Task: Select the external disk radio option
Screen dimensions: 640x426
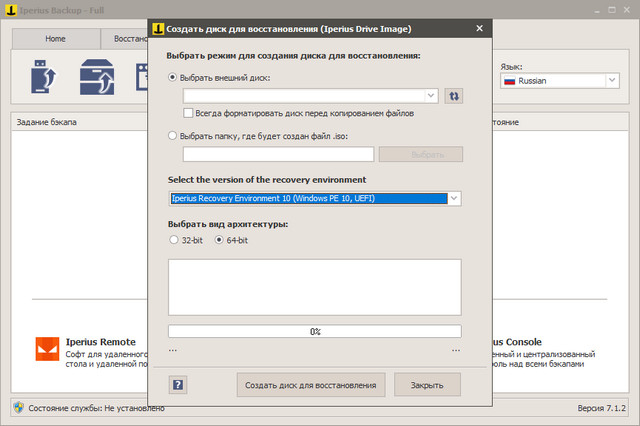Action: pyautogui.click(x=173, y=77)
